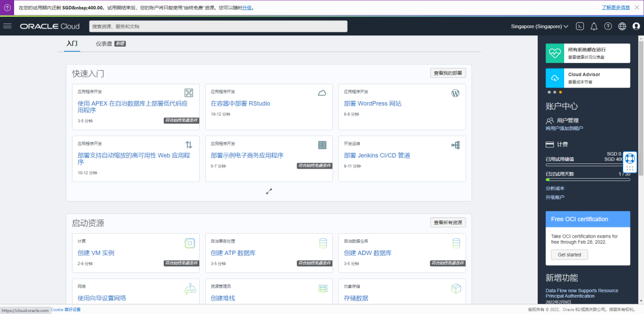644x314 pixels.
Task: Click the user management people icon
Action: [550, 121]
